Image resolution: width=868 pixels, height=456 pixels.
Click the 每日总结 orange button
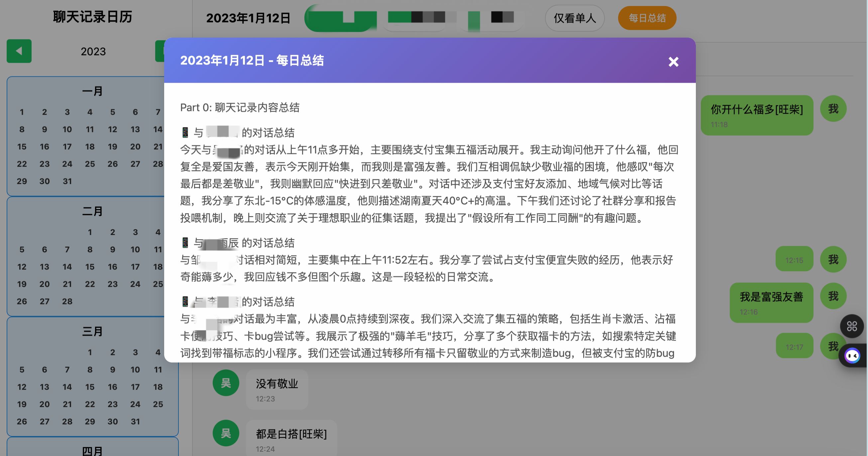647,18
